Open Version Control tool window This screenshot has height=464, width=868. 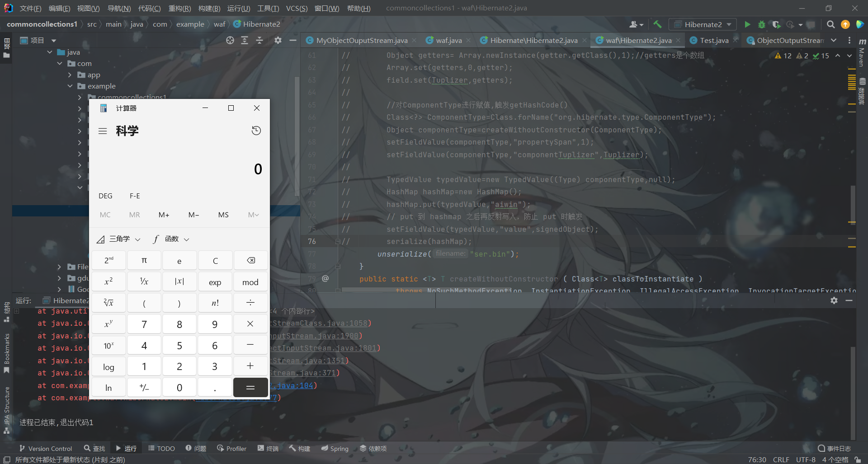pyautogui.click(x=45, y=448)
